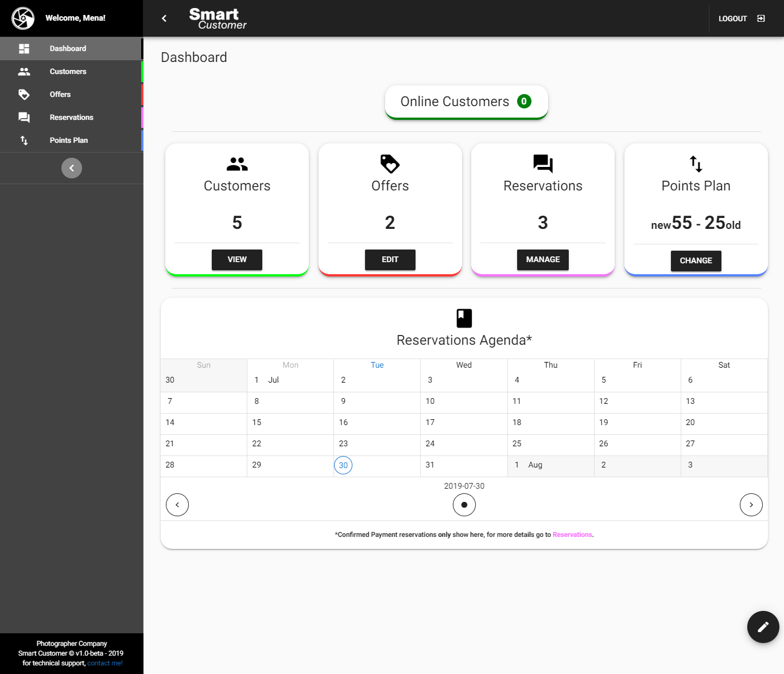Open the Dashboard menu item
This screenshot has height=674, width=784.
point(71,49)
